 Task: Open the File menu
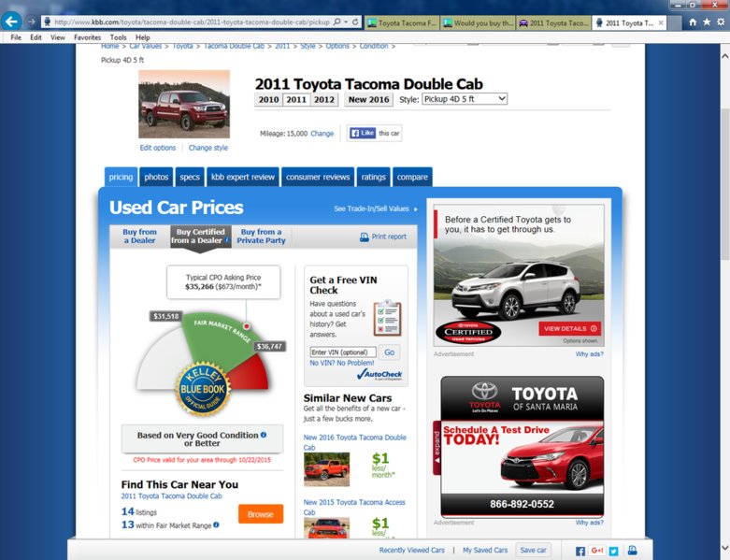[16, 37]
